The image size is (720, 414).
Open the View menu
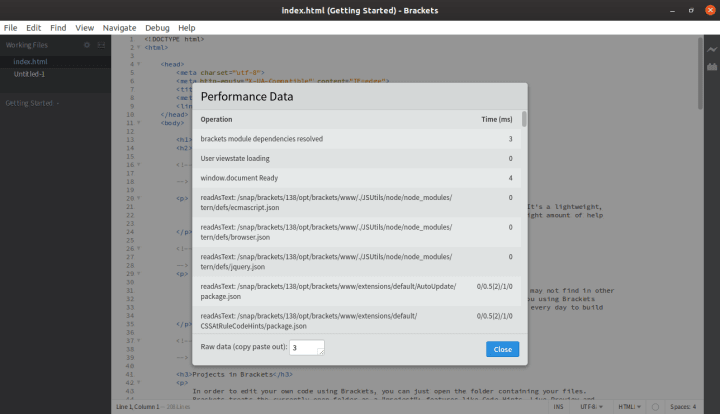pos(84,28)
